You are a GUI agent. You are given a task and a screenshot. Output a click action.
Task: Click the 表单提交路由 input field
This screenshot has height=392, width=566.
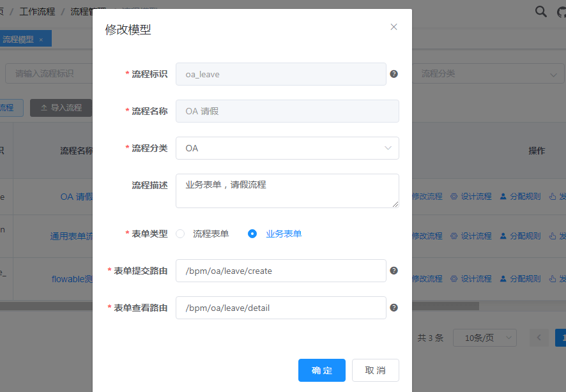tap(280, 271)
